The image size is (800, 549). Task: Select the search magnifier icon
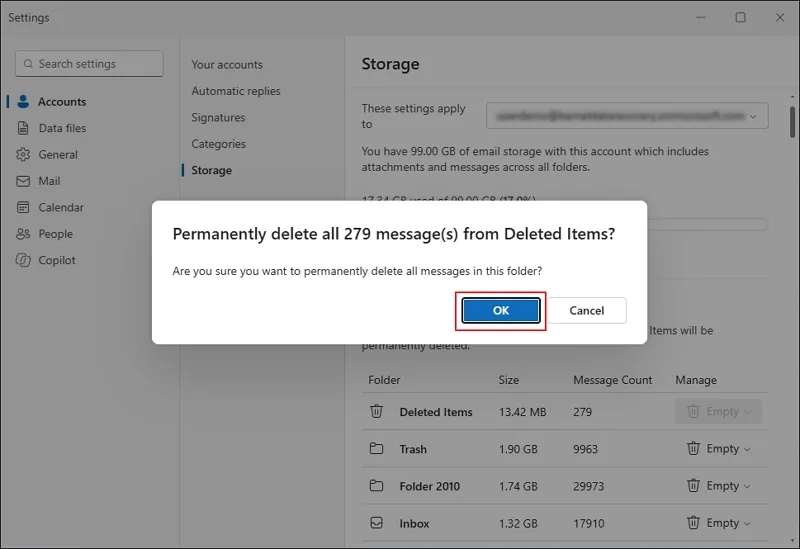(x=29, y=64)
